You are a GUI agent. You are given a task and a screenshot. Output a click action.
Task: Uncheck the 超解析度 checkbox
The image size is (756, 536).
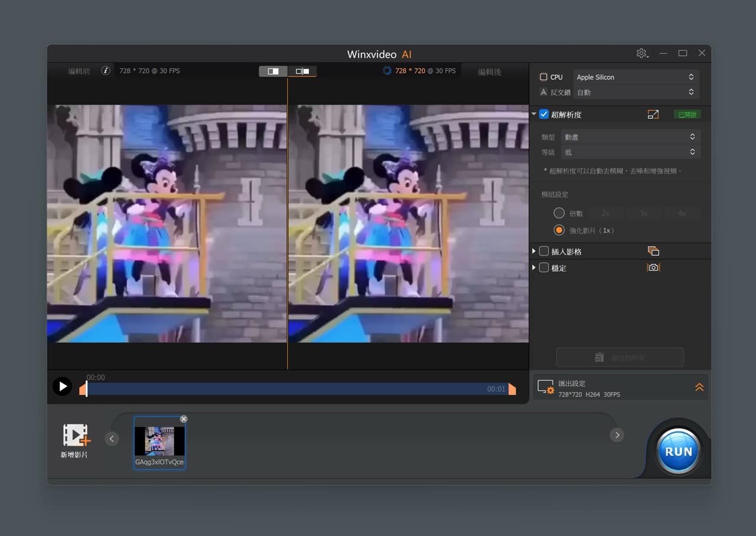pos(544,115)
